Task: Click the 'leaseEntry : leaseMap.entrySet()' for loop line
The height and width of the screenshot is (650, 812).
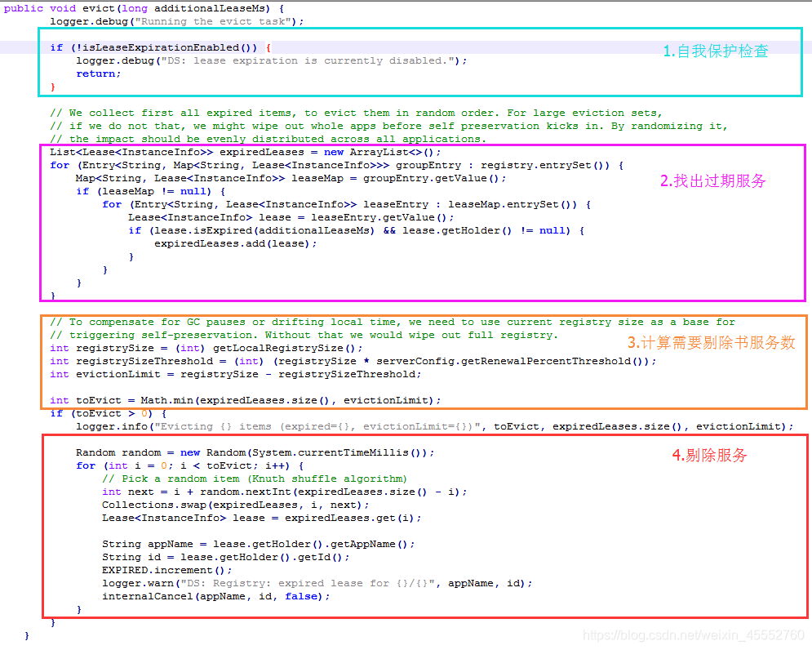Action: 347,204
